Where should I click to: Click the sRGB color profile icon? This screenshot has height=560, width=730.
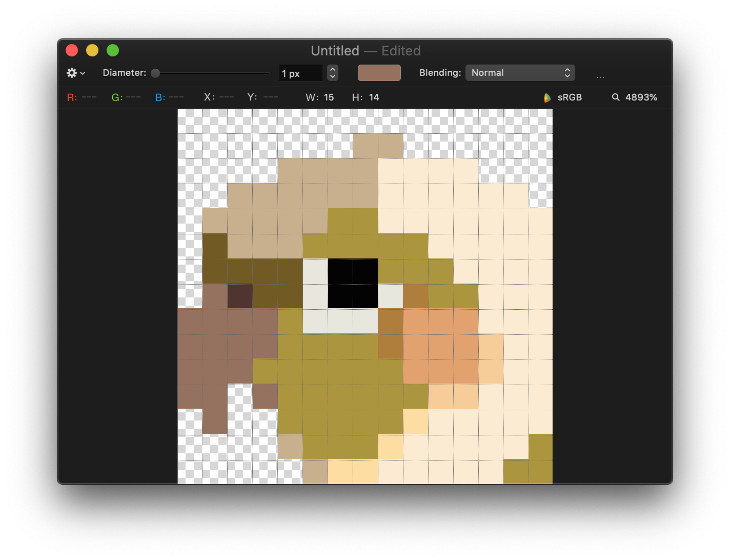click(547, 97)
